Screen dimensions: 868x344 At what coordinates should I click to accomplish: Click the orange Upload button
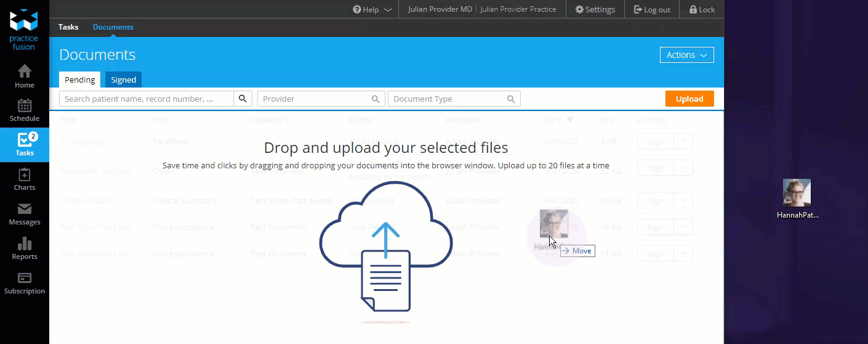coord(689,99)
